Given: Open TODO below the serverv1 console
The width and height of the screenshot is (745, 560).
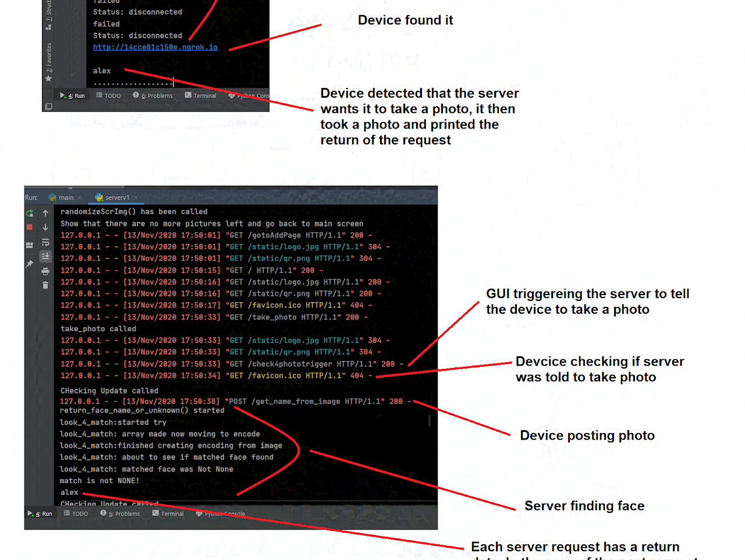Looking at the screenshot, I should pos(76,513).
